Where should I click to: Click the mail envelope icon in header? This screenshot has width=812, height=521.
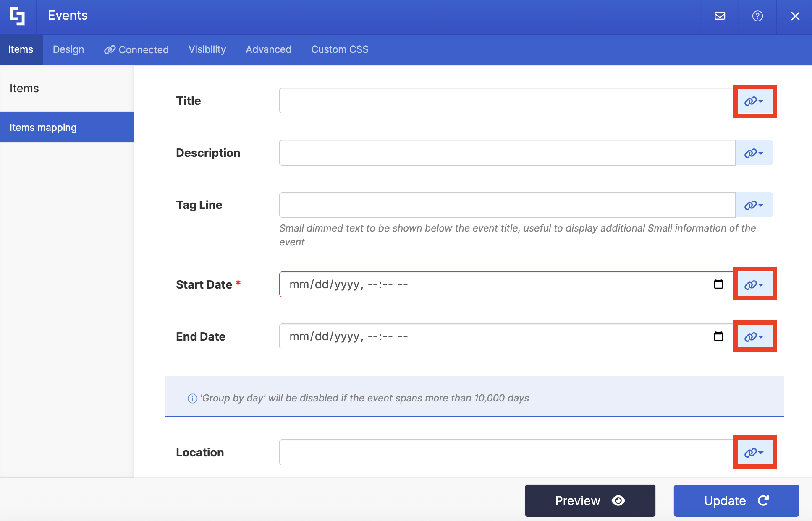point(720,16)
